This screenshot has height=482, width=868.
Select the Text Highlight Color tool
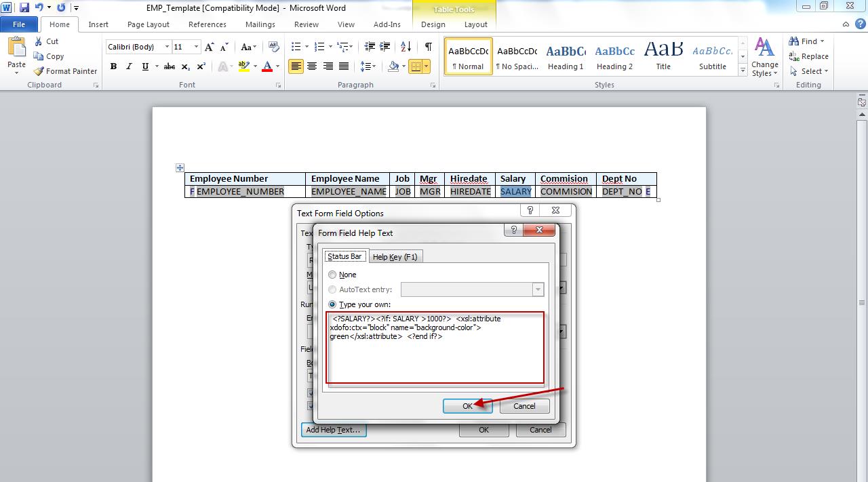245,66
